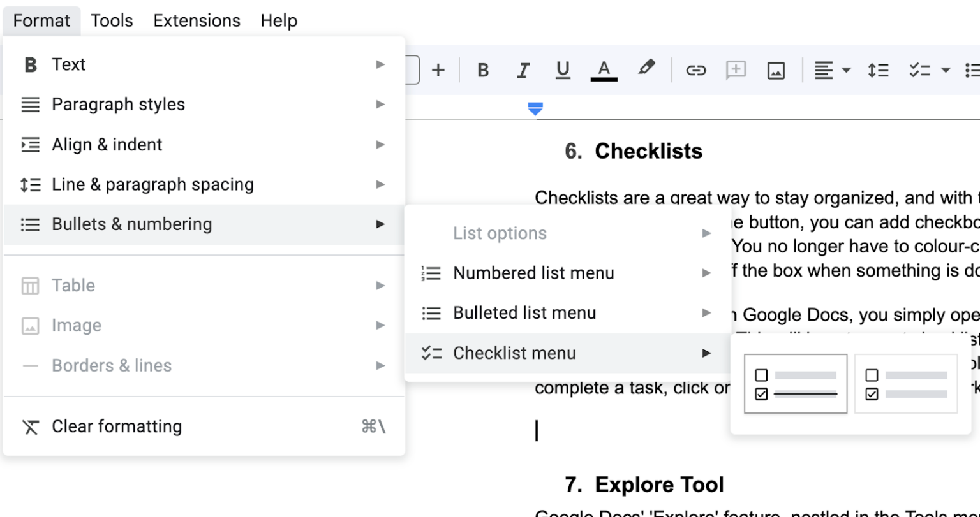
Task: Toggle underline formatting
Action: [x=563, y=70]
